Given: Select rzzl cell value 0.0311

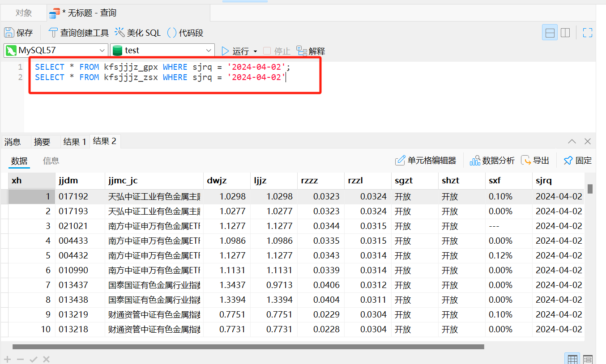Looking at the screenshot, I should (367, 300).
